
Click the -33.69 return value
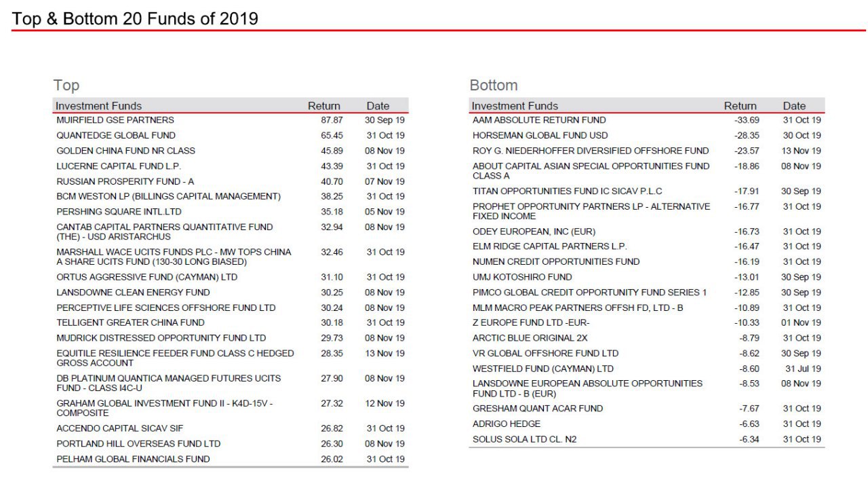point(747,120)
